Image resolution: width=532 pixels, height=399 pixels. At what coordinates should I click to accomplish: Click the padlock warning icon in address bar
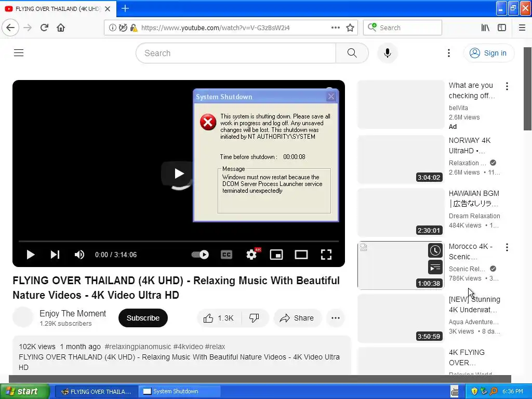(134, 28)
